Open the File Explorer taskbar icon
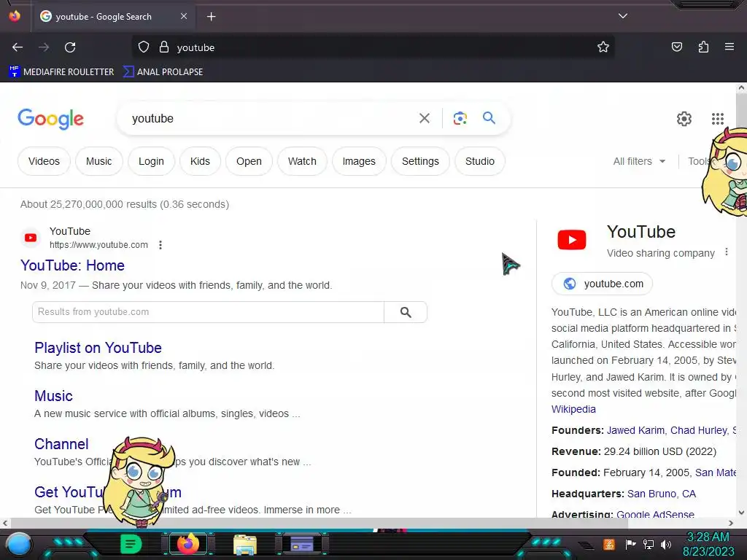 pyautogui.click(x=245, y=544)
